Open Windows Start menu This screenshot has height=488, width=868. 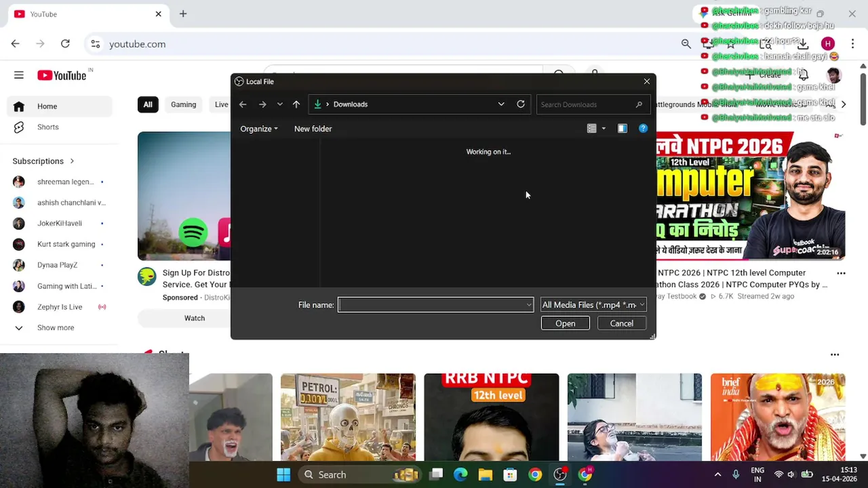[283, 474]
